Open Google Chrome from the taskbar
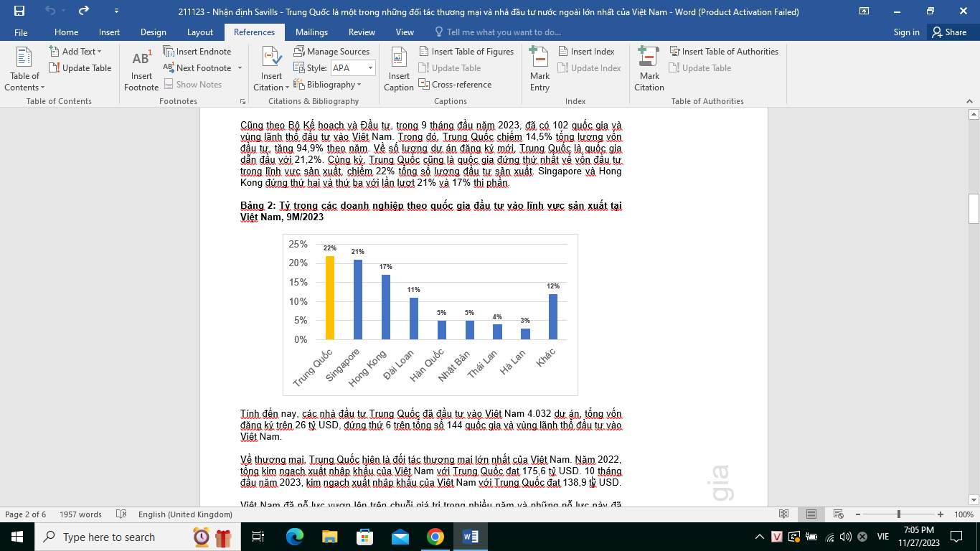 coord(435,537)
